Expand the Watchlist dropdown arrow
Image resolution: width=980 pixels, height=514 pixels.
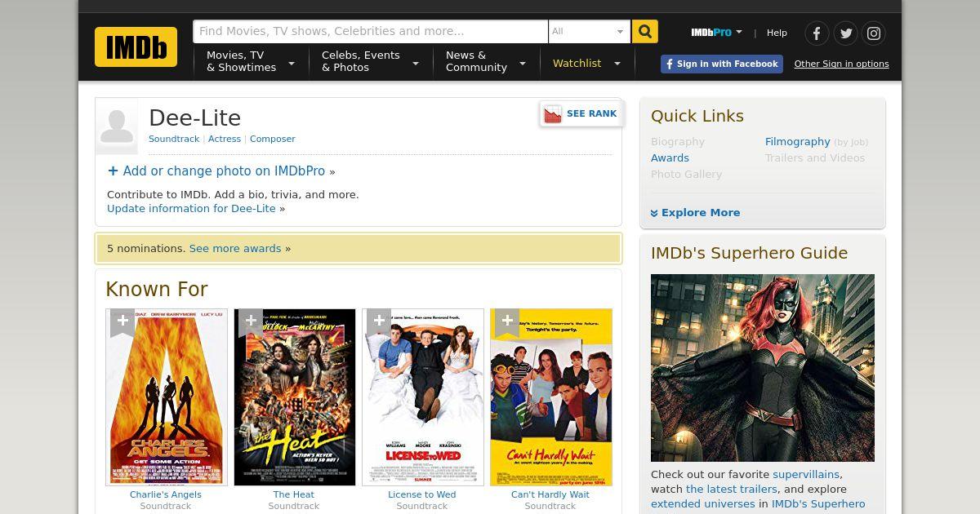(x=617, y=63)
